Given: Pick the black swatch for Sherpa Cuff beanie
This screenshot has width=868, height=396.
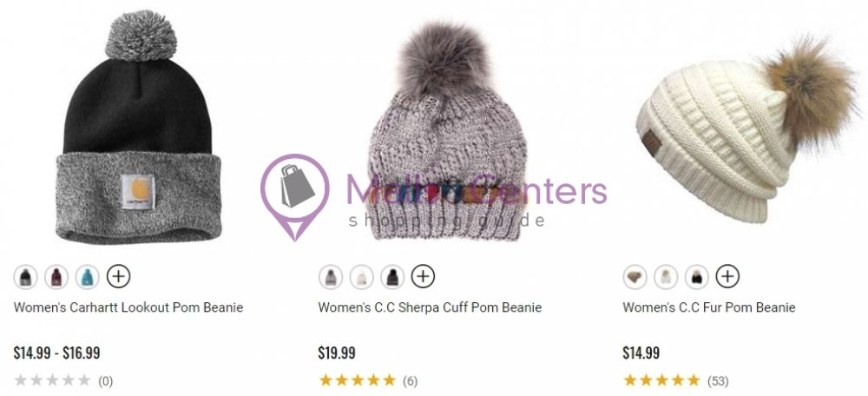Looking at the screenshot, I should click(x=392, y=276).
